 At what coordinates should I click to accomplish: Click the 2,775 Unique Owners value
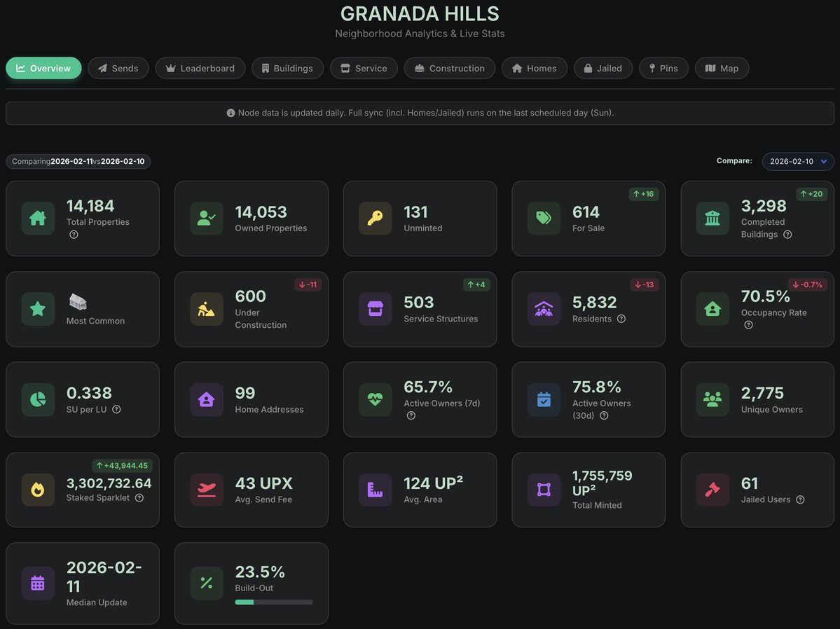(762, 393)
